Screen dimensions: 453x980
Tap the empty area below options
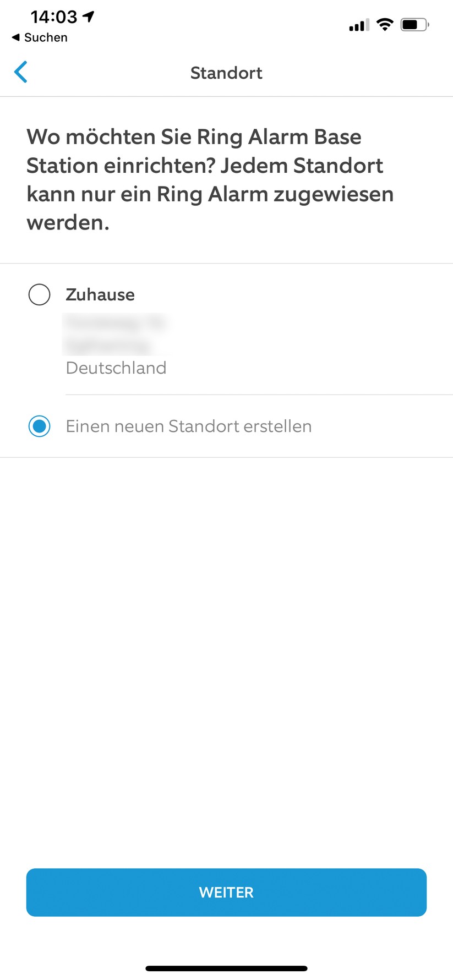pyautogui.click(x=226, y=660)
